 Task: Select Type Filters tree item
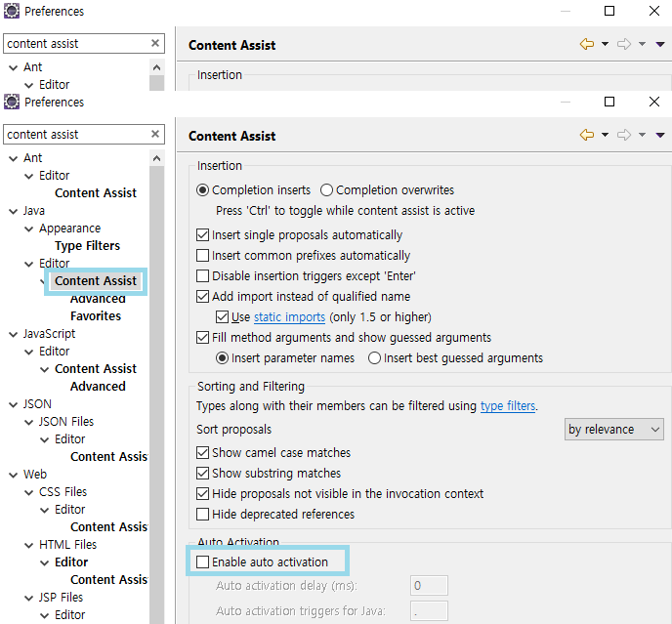pyautogui.click(x=88, y=245)
